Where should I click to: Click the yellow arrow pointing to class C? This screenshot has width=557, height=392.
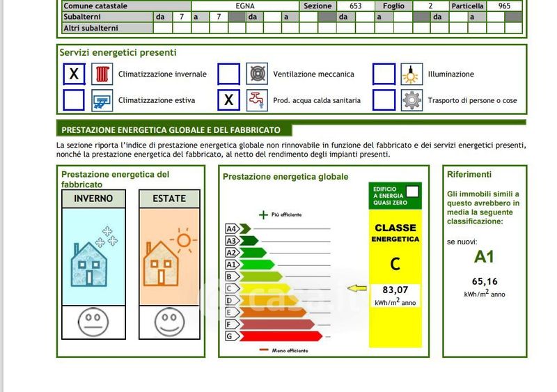pyautogui.click(x=357, y=288)
